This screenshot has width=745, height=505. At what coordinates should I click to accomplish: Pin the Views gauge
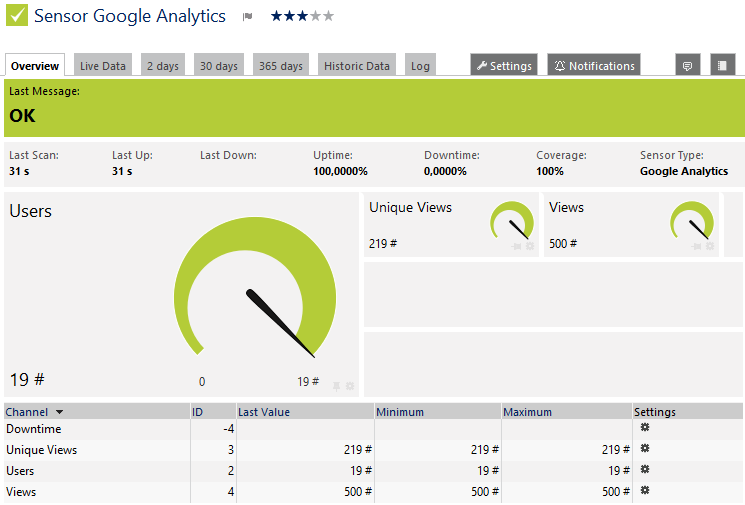pyautogui.click(x=697, y=246)
